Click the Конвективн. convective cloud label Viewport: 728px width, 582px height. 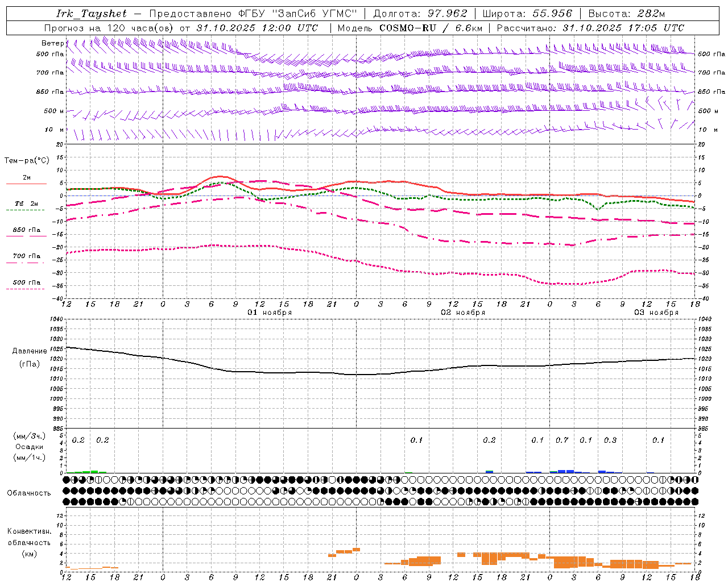pos(30,531)
